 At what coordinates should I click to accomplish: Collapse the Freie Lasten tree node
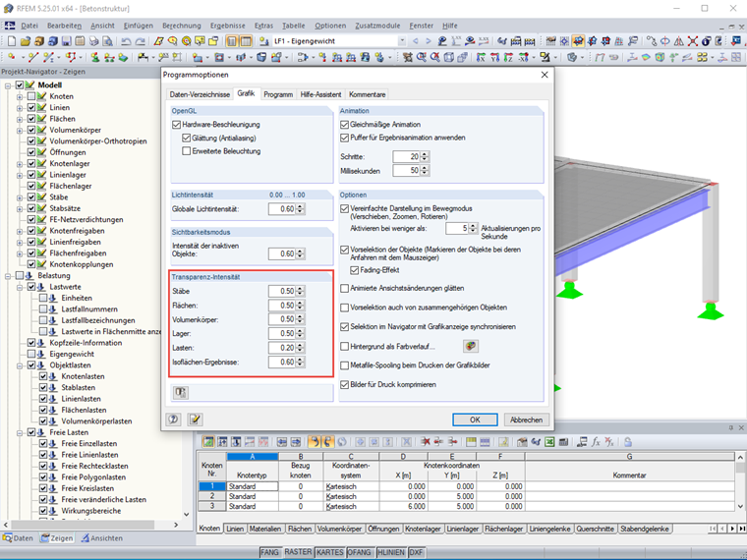(x=20, y=433)
